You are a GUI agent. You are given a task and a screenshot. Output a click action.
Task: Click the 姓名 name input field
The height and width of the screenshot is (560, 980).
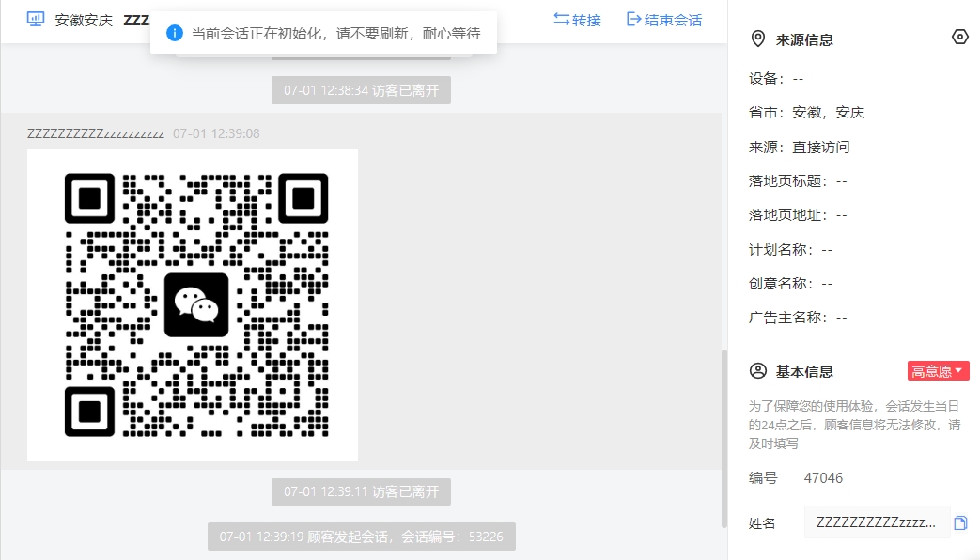click(x=877, y=522)
